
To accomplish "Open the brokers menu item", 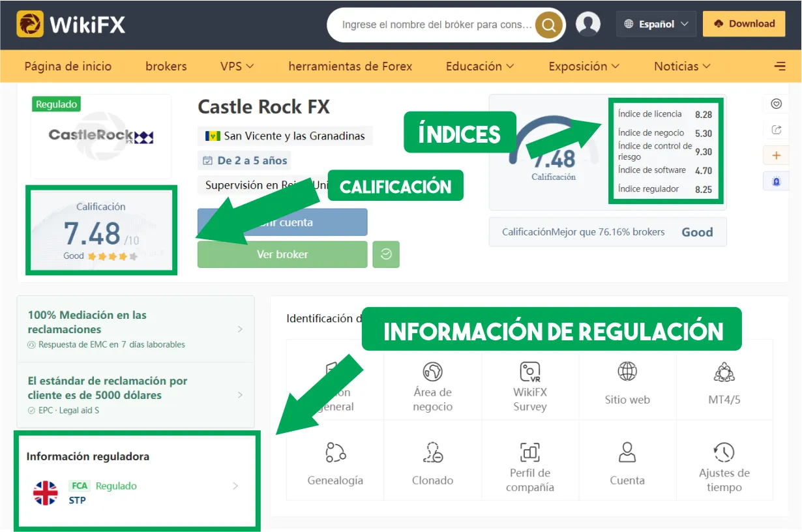I will pos(166,66).
